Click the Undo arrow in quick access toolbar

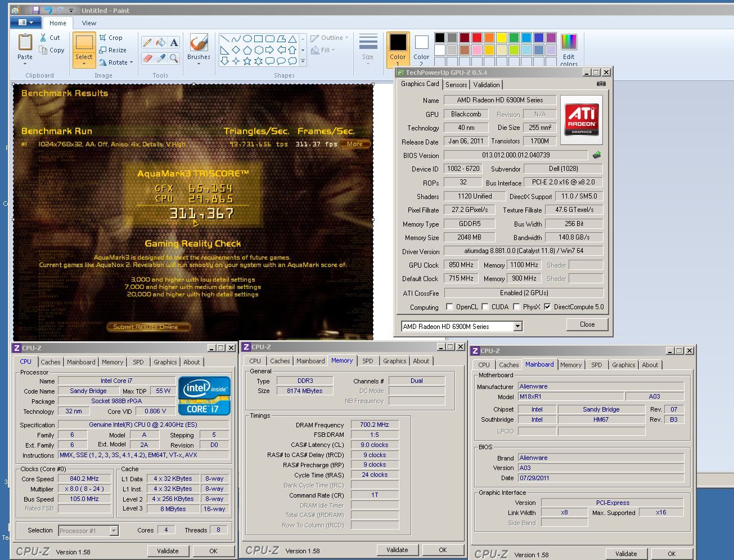48,10
